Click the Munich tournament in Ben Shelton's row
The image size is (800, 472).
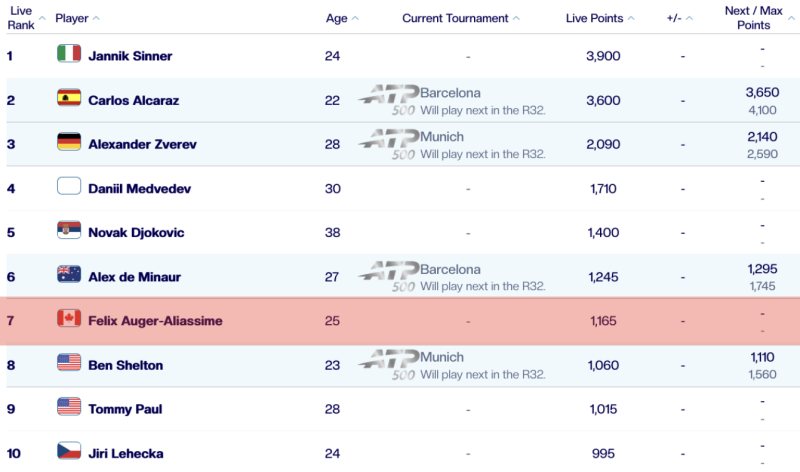click(x=442, y=357)
